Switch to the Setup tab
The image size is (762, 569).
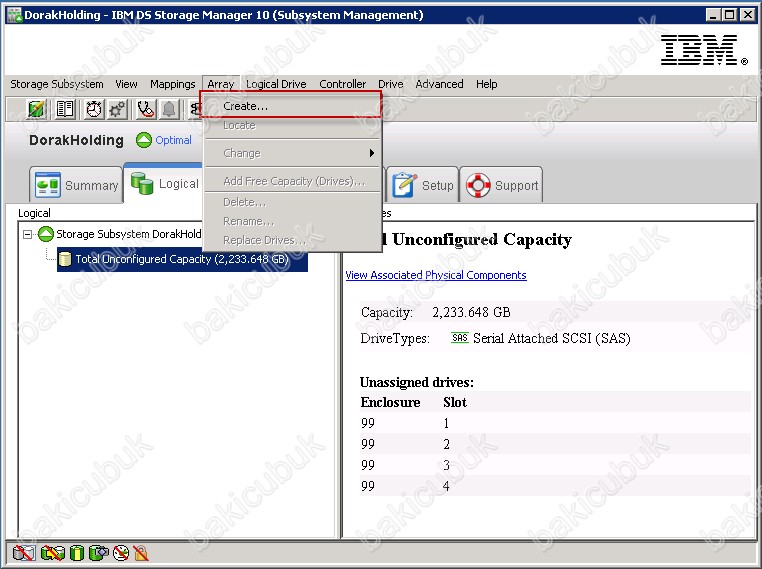[423, 185]
